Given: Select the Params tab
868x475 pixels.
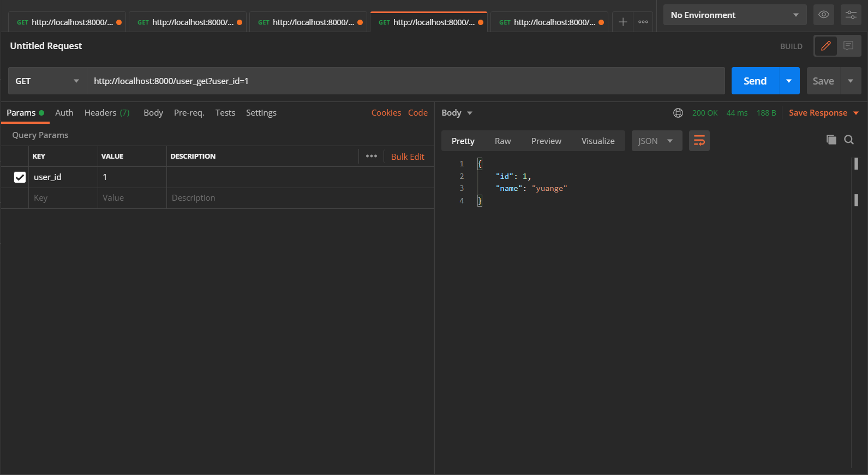Looking at the screenshot, I should coord(25,113).
